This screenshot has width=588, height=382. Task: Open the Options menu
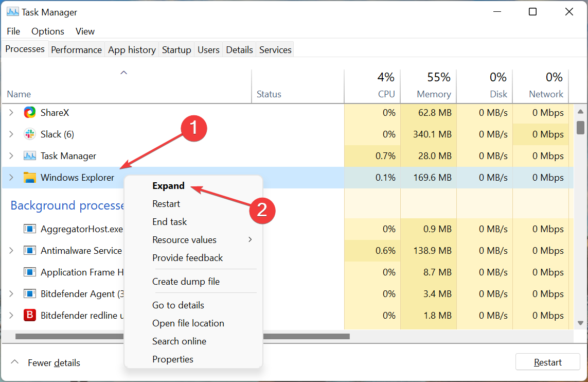(x=47, y=31)
